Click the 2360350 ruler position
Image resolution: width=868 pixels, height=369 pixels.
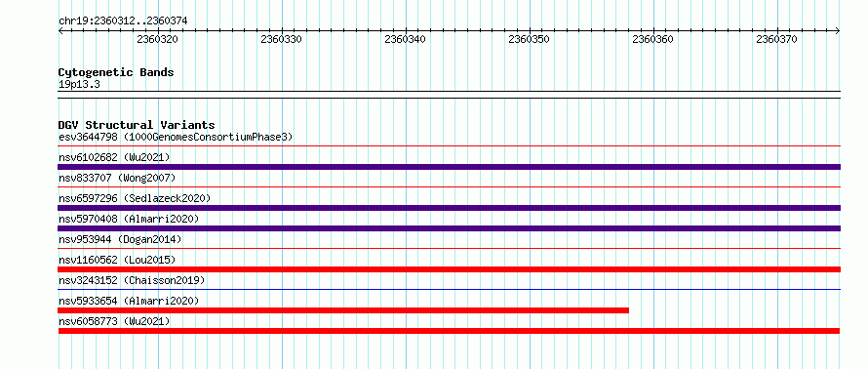pyautogui.click(x=530, y=39)
